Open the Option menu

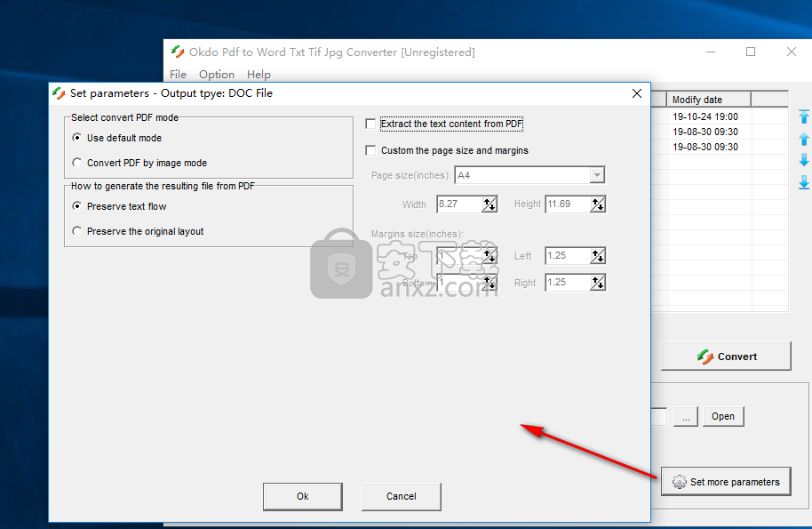click(217, 75)
